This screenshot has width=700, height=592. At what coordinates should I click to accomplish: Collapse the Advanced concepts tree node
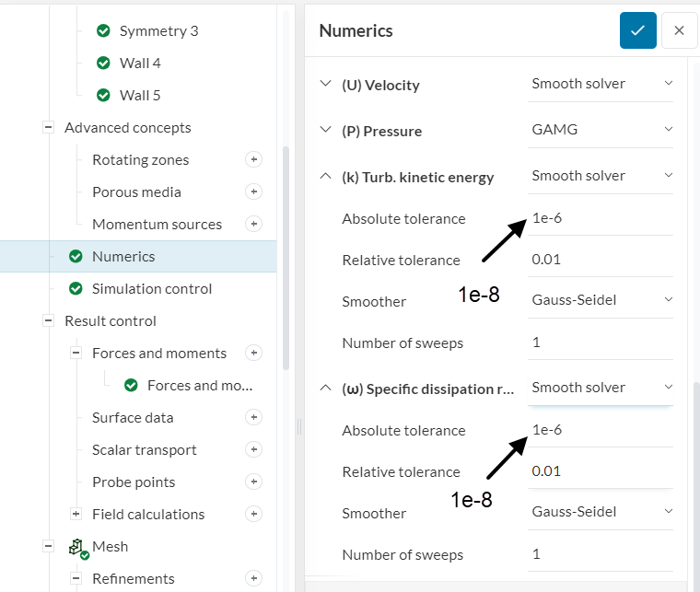48,127
